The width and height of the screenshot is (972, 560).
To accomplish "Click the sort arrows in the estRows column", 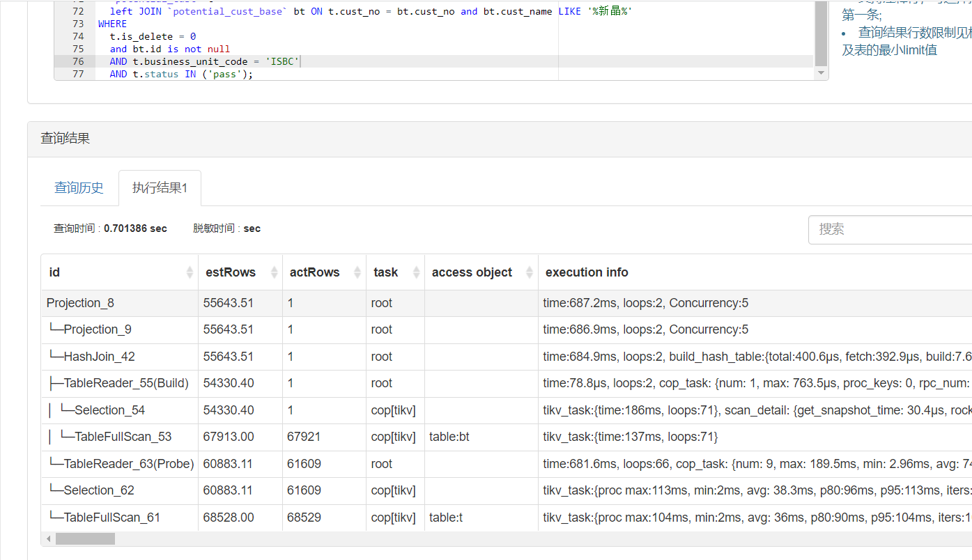I will (274, 272).
